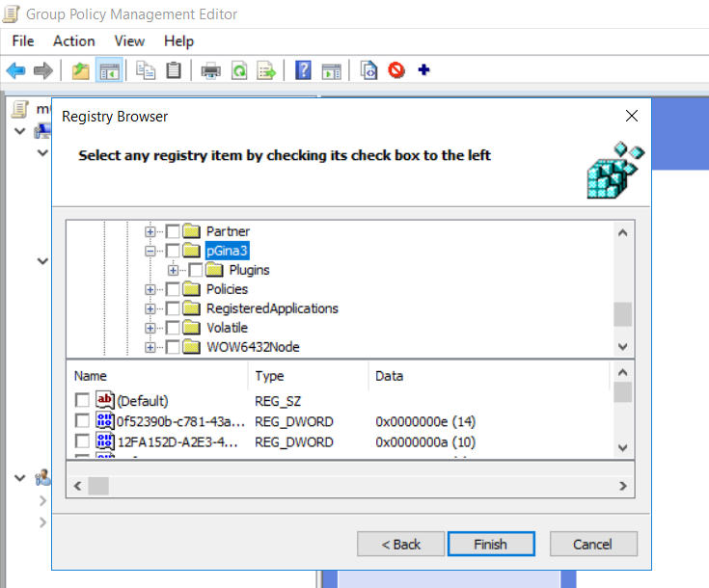Click the registry tree scrollbar thumb

(622, 314)
